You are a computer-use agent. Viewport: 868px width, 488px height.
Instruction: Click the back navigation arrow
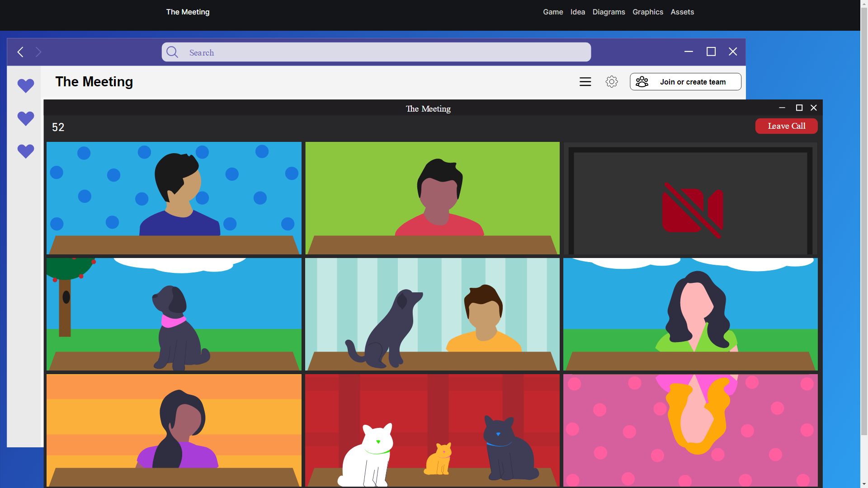[20, 52]
